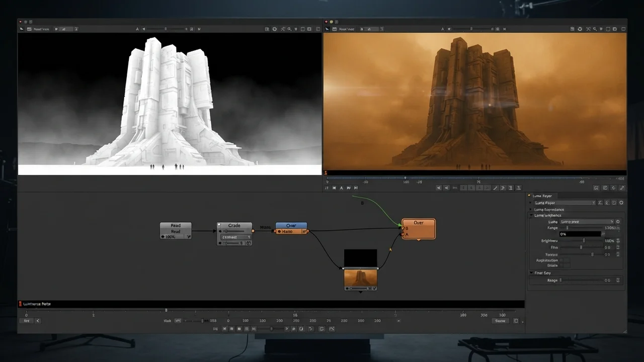Click the magnifier icon in right viewer top toolbar

(x=595, y=29)
